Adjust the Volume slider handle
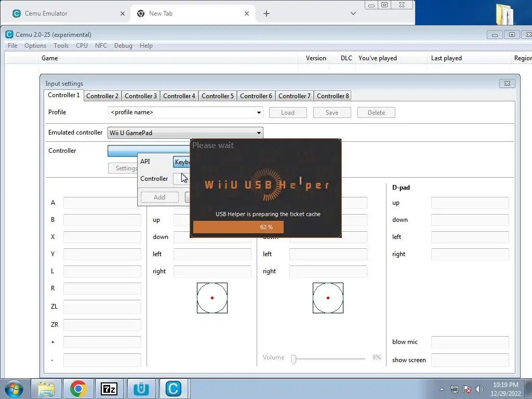Image resolution: width=532 pixels, height=399 pixels. (x=294, y=359)
